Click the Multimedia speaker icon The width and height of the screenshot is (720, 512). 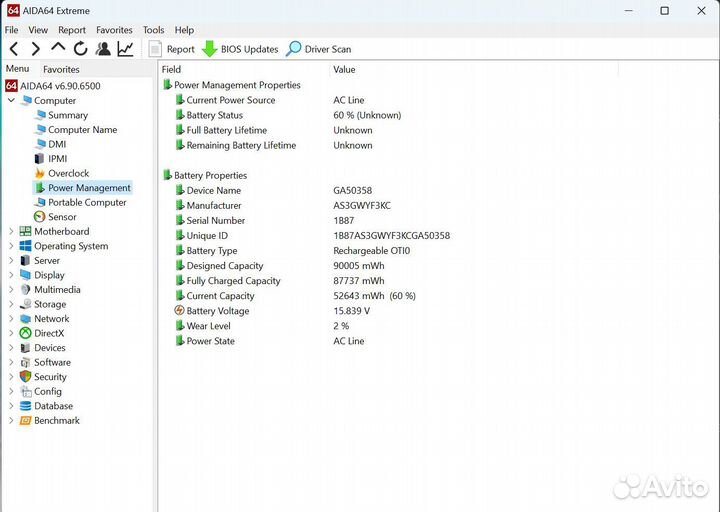pos(26,290)
